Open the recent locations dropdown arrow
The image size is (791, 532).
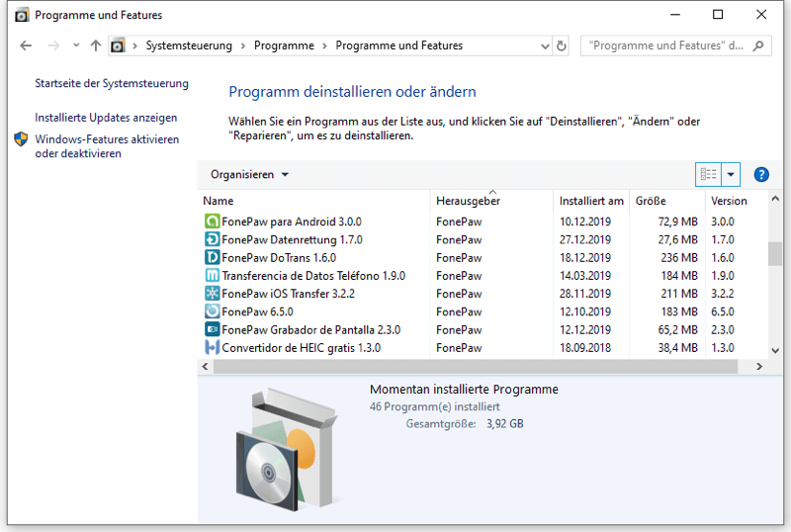[76, 45]
